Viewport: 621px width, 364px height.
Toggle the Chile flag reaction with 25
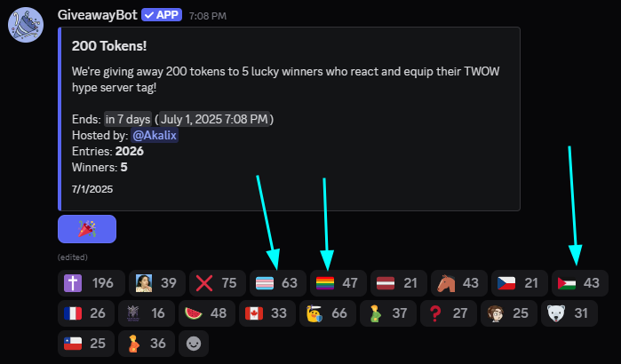pos(86,344)
